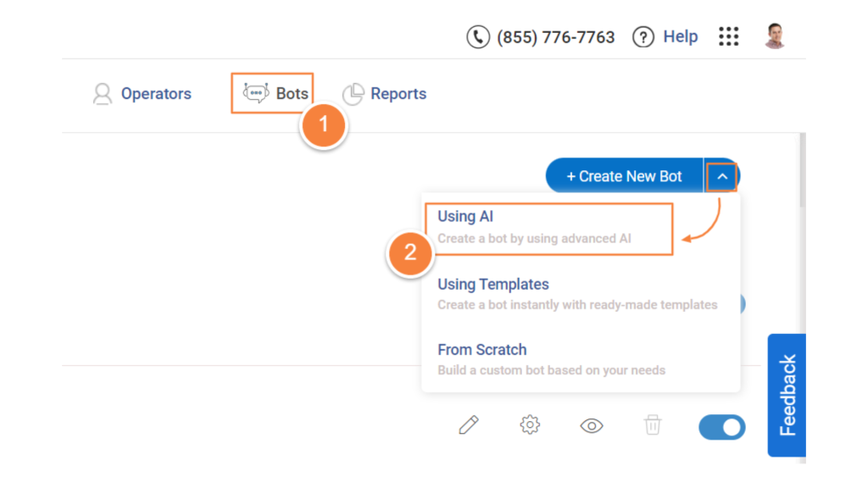Click the user profile avatar
Screen dimensions: 868x488
(x=774, y=36)
